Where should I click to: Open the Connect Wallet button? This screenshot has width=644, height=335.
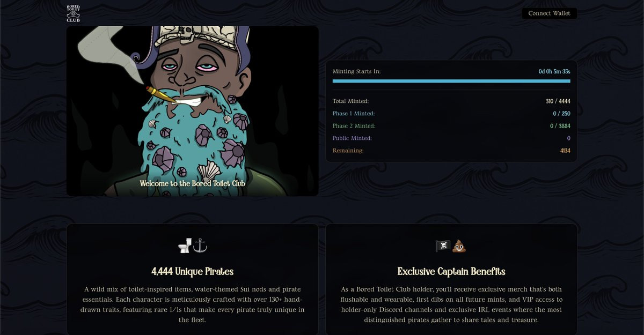[x=549, y=13]
